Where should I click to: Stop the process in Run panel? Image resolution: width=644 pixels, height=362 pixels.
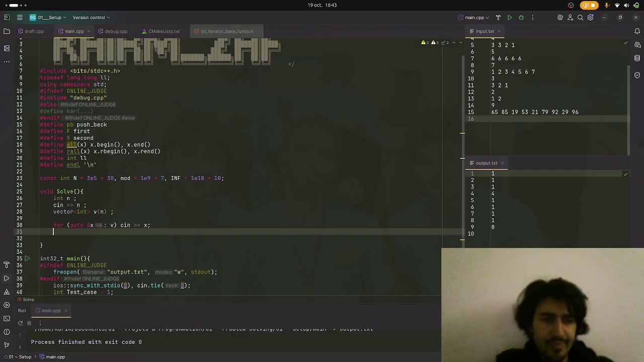point(29,323)
